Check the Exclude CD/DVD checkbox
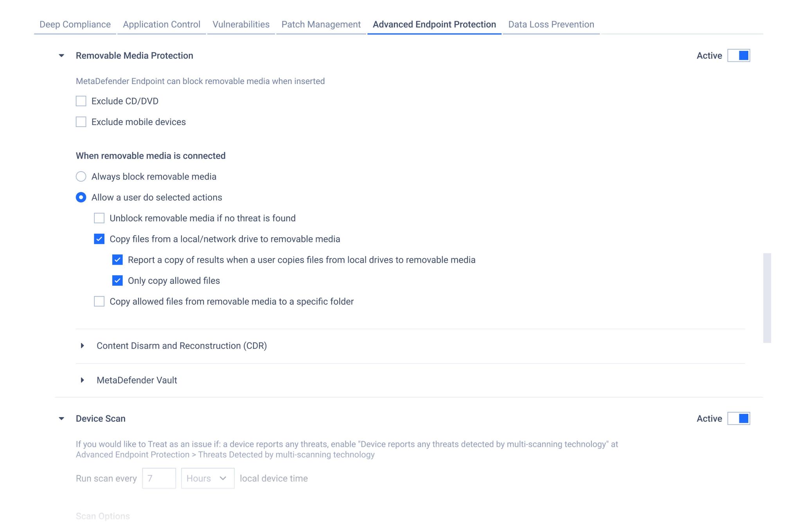This screenshot has height=532, width=798. pyautogui.click(x=81, y=101)
